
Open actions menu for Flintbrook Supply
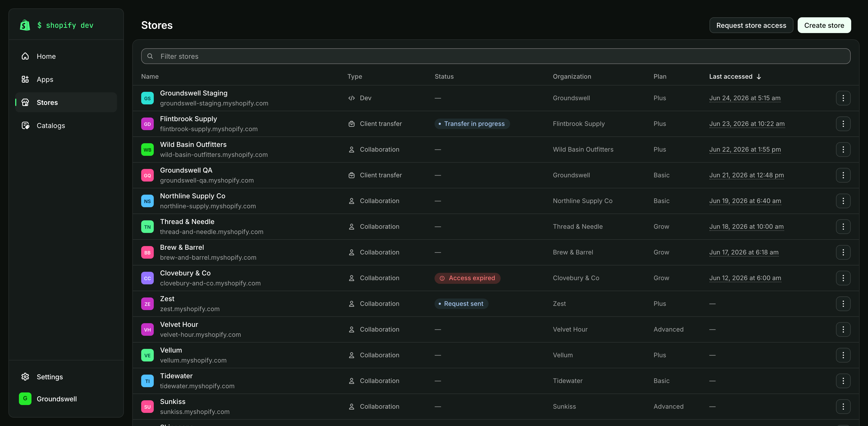(843, 124)
